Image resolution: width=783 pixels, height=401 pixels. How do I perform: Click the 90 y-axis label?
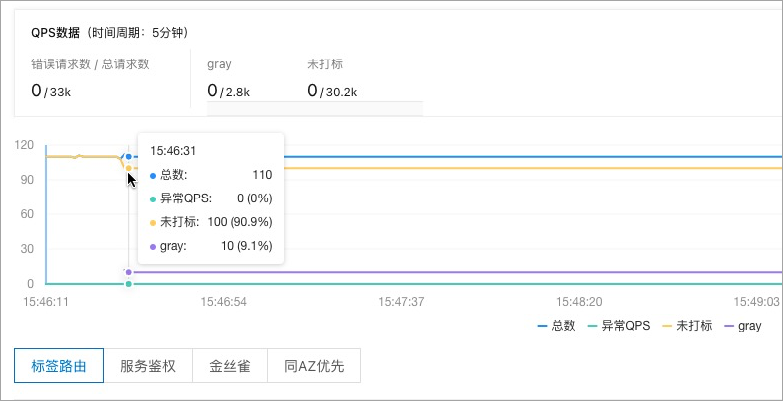pos(27,180)
